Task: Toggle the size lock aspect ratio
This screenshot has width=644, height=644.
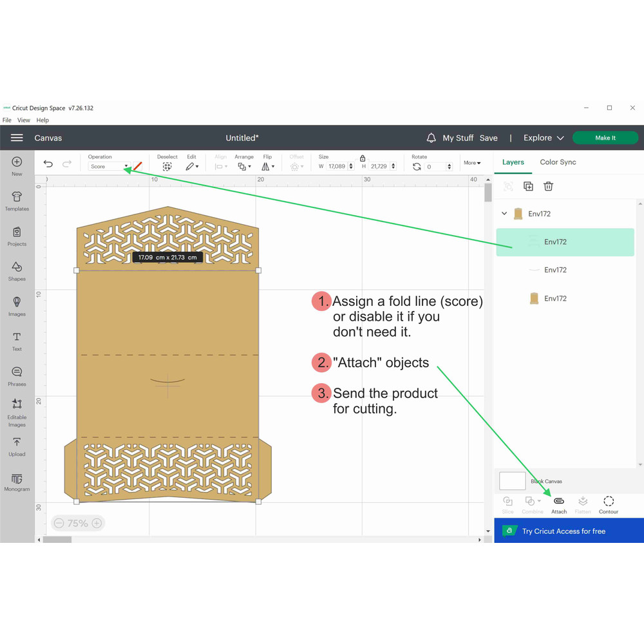Action: [363, 158]
